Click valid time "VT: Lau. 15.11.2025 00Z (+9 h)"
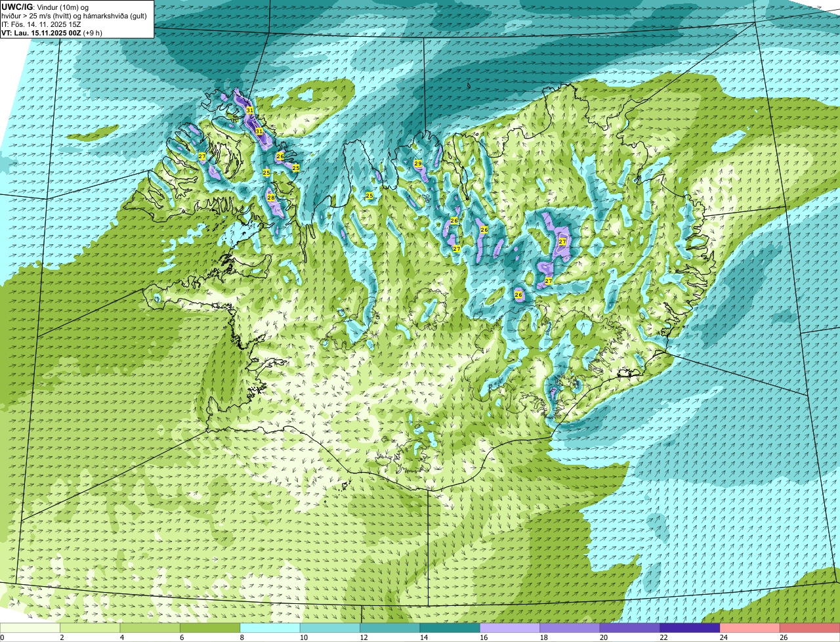 coord(52,33)
